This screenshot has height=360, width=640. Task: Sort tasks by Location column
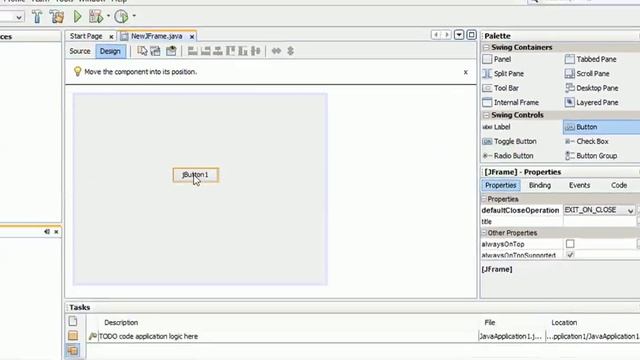tap(564, 322)
